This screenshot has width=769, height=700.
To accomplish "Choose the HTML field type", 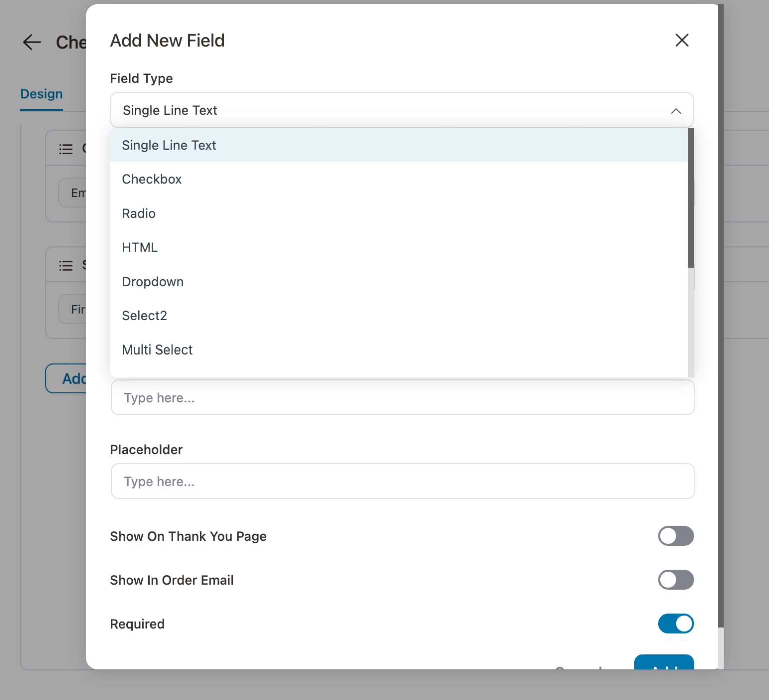I will click(x=140, y=247).
